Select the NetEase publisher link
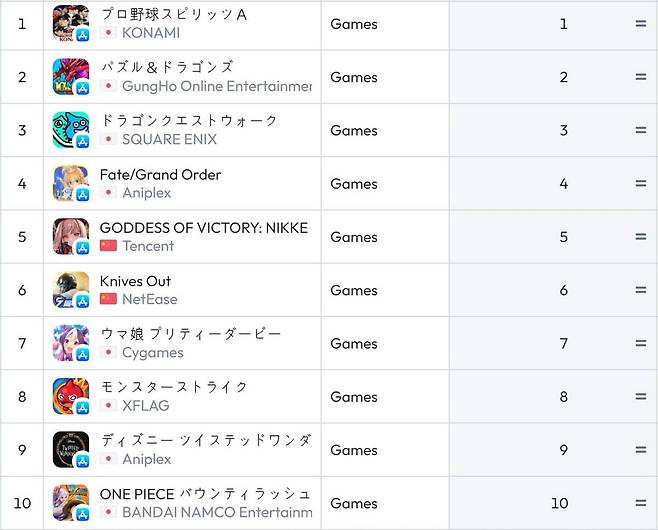The image size is (658, 530). tap(149, 299)
